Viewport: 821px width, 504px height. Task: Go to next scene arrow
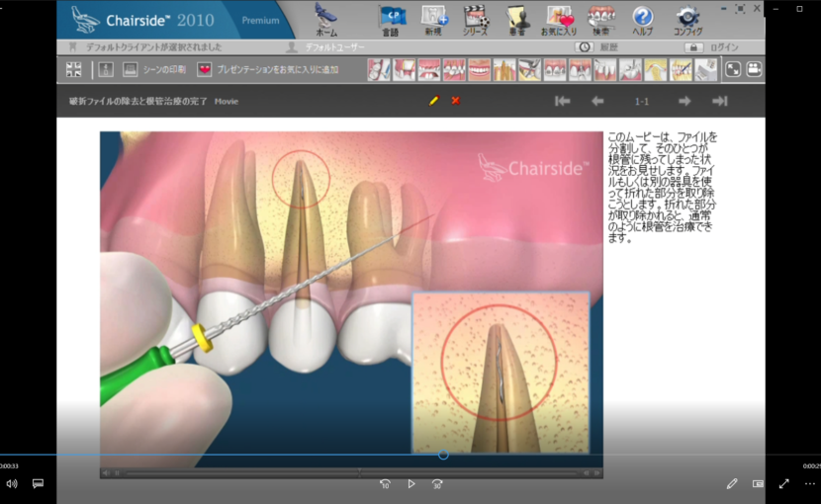tap(684, 101)
